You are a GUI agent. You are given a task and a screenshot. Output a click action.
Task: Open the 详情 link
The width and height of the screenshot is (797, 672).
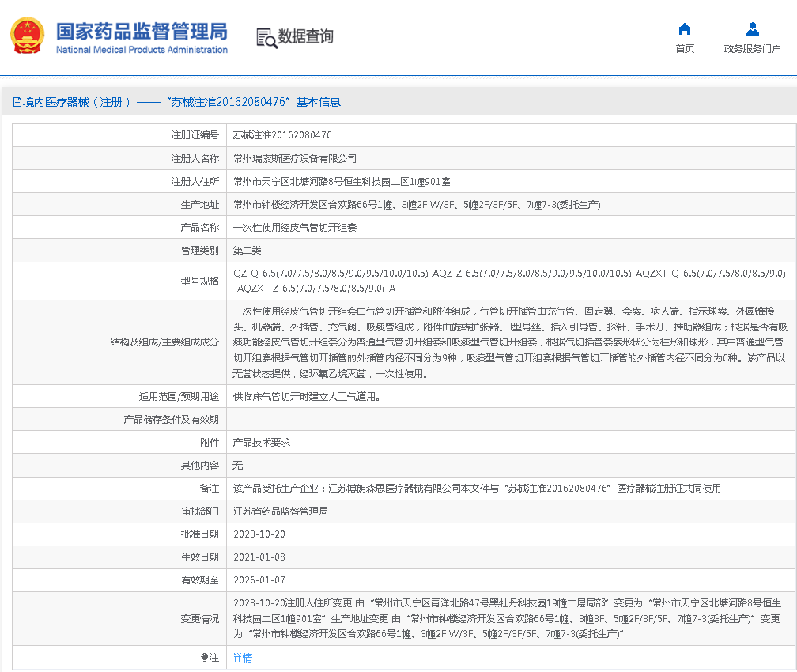pos(243,658)
